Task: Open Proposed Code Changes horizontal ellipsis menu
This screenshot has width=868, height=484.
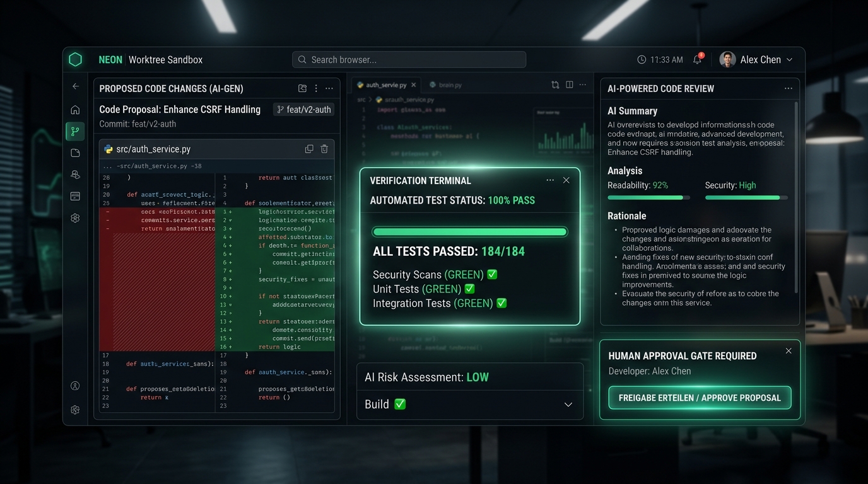Action: (x=329, y=88)
